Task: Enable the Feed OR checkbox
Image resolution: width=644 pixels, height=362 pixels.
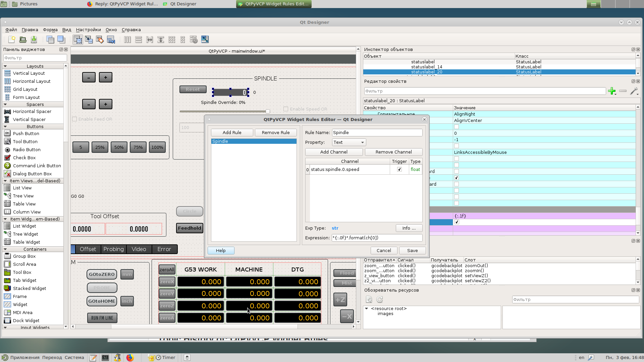Action: click(x=74, y=119)
